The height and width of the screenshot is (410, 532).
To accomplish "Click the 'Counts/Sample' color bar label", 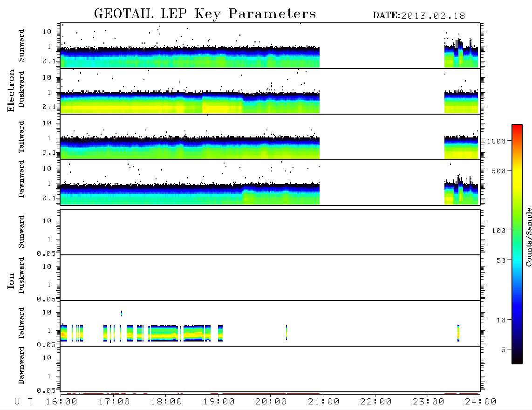I will [x=529, y=237].
